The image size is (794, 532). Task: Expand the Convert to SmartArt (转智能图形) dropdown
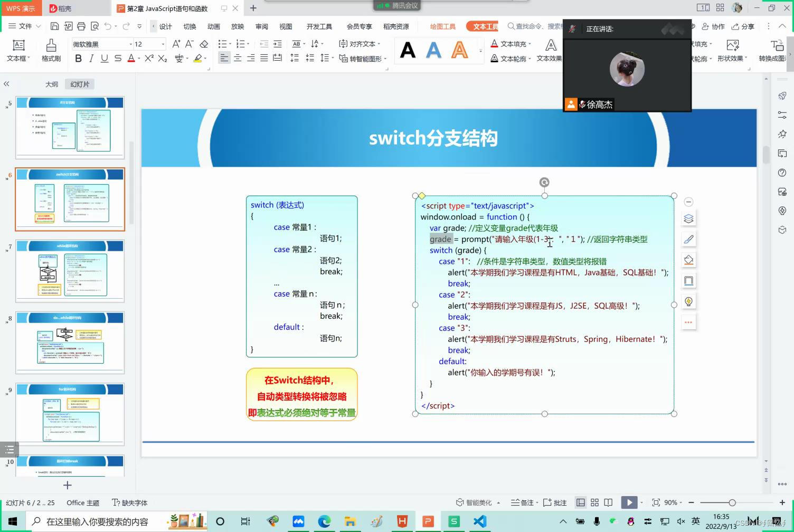tap(385, 59)
